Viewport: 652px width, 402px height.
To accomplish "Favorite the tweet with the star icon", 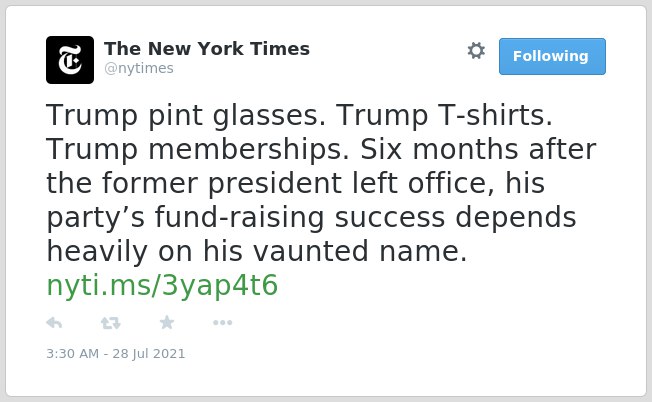I will (167, 322).
